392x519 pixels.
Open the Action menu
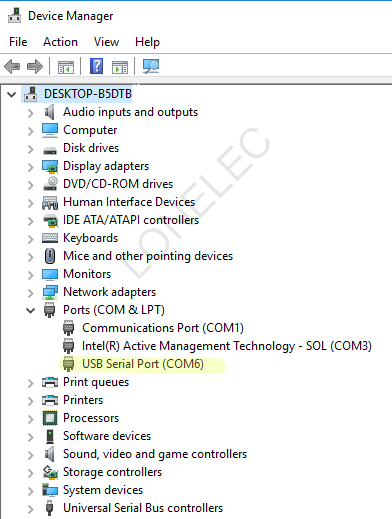click(60, 42)
